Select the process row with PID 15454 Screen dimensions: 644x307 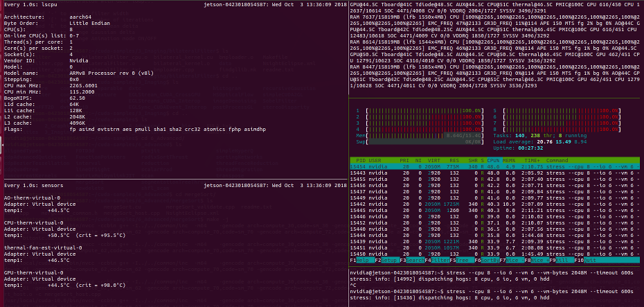(494, 167)
